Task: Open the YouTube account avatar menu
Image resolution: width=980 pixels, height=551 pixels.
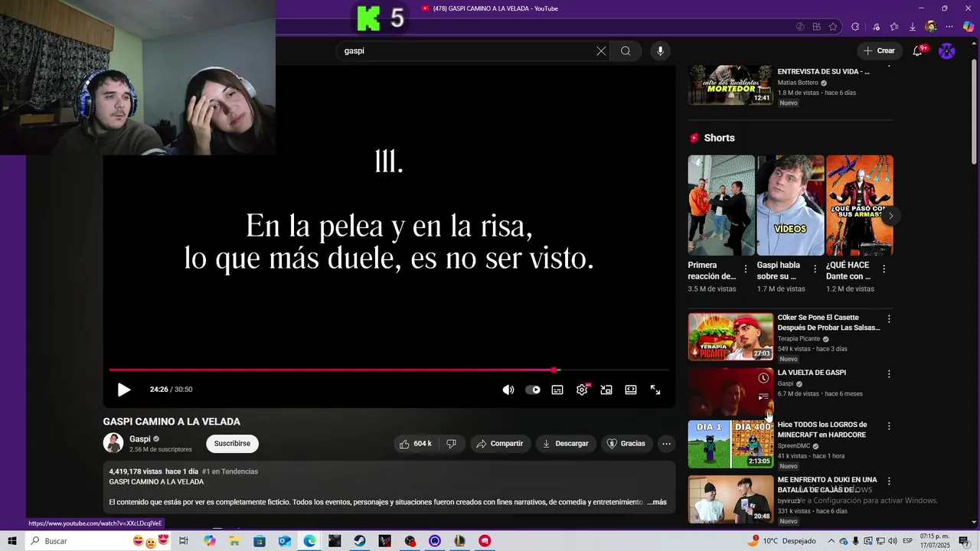Action: [x=947, y=51]
